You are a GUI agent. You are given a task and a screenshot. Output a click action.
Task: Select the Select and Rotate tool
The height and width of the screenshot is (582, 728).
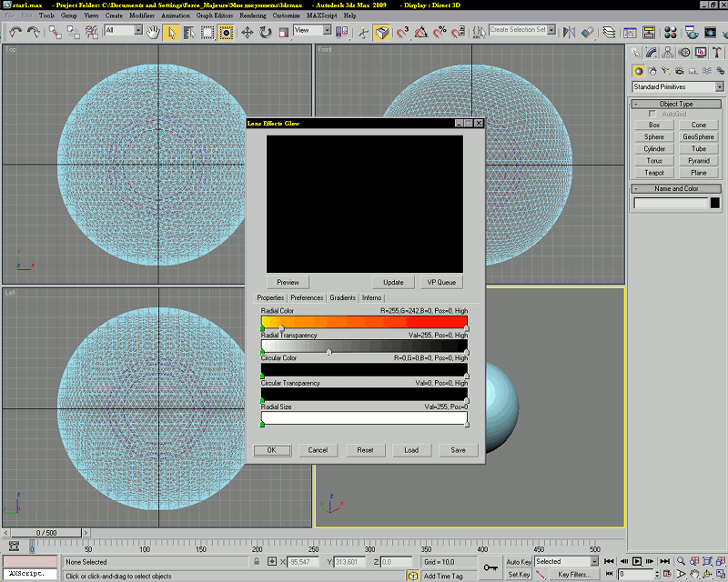[x=266, y=32]
